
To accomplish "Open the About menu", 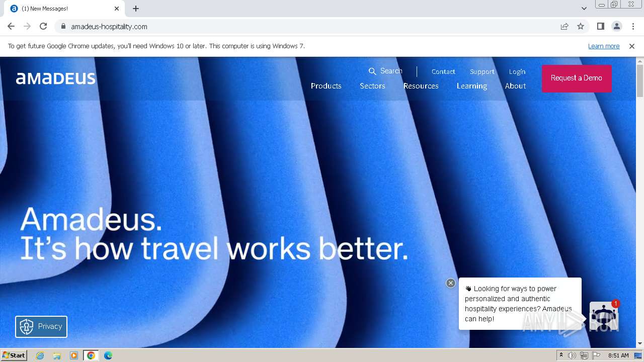I will coord(516,86).
